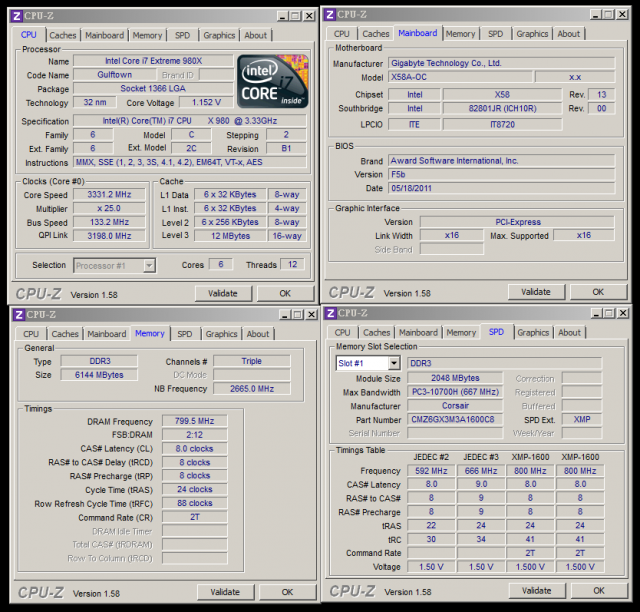The image size is (640, 612).
Task: Click the Graphic Interface Version 'PCI-Express'
Action: (518, 222)
